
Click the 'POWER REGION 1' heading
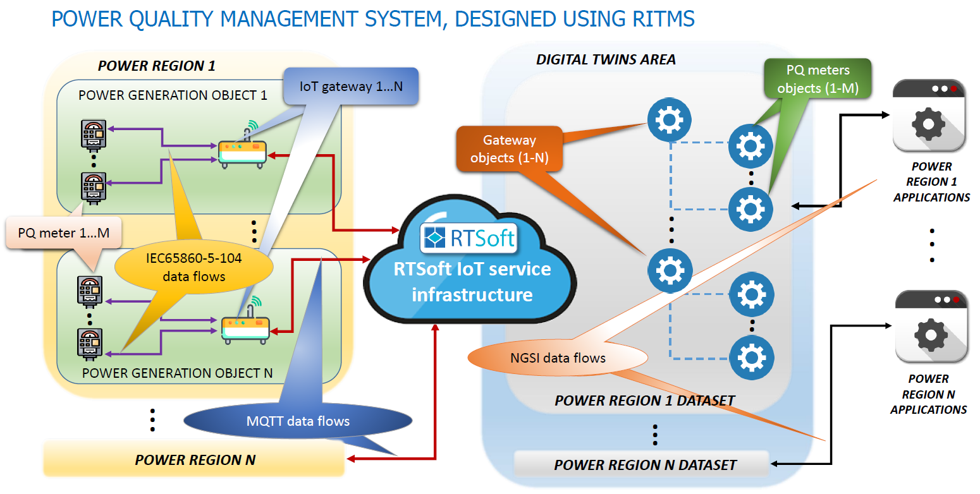[156, 66]
